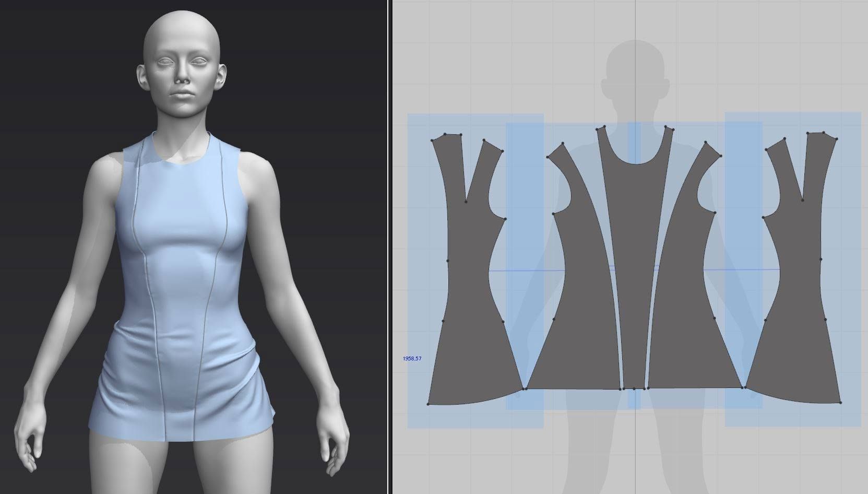Click the 1958.57 measurement label

tap(412, 359)
